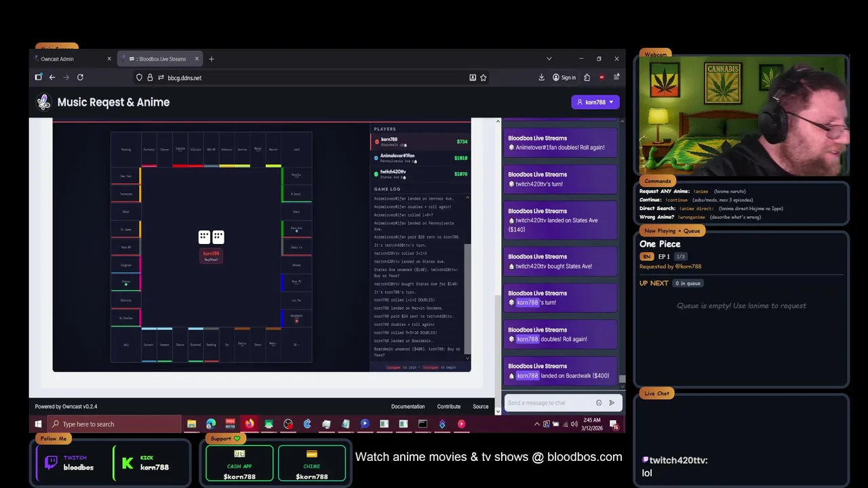Click the 'Animelover#1fan doubles! Roll again!' message

pos(560,143)
